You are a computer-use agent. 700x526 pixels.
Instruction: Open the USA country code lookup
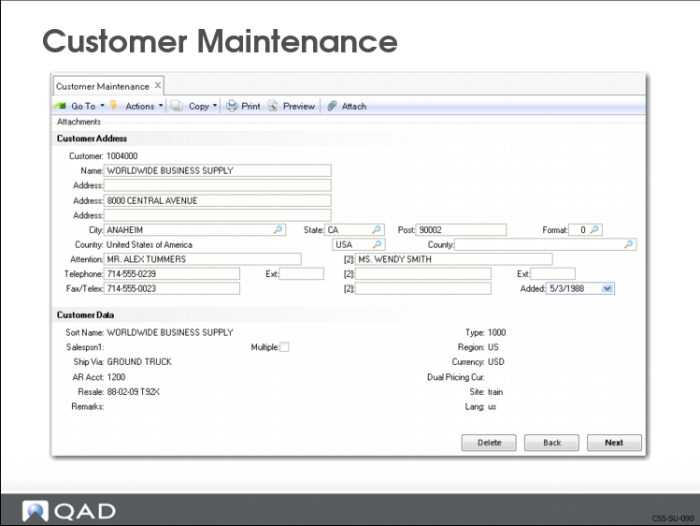click(x=377, y=244)
